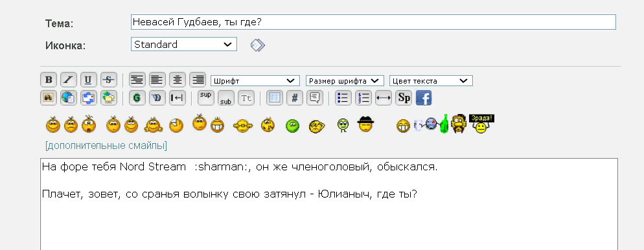The width and height of the screenshot is (644, 250).
Task: Click the Facebook icon button
Action: (424, 98)
